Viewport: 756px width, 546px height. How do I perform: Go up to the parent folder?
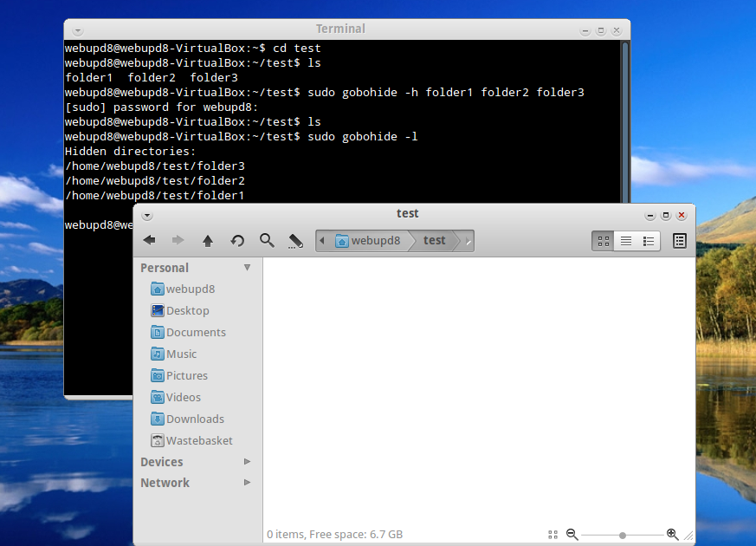coord(208,240)
